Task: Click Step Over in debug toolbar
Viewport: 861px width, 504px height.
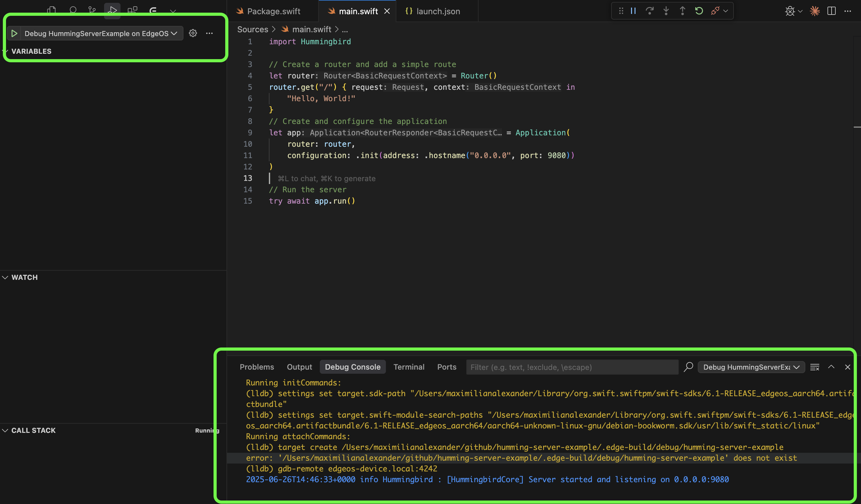Action: [x=649, y=11]
